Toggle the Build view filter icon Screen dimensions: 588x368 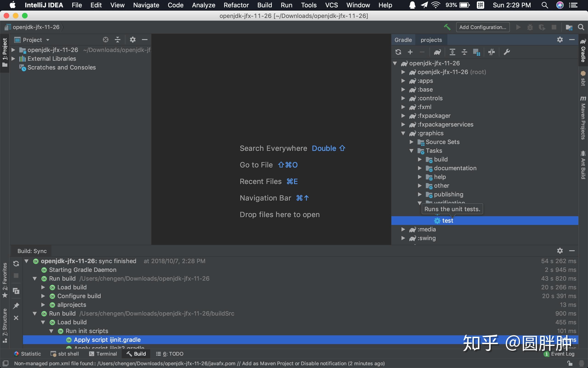(16, 291)
